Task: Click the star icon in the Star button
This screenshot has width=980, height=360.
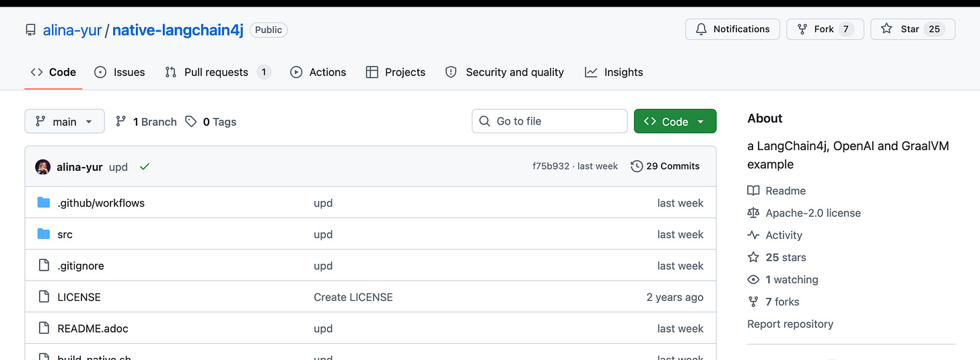Action: coord(886,29)
